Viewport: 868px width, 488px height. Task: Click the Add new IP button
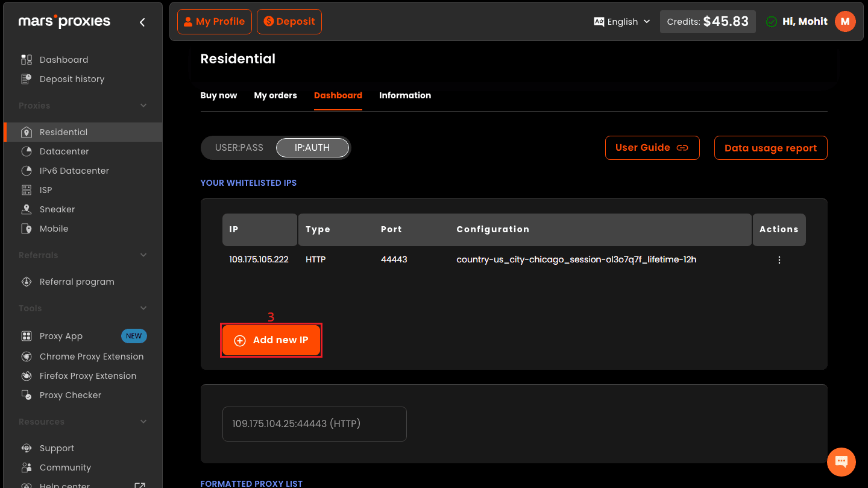pos(271,340)
